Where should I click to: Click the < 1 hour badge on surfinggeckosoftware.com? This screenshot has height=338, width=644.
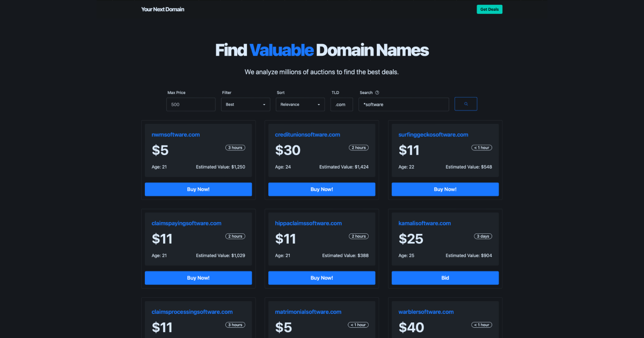(482, 148)
